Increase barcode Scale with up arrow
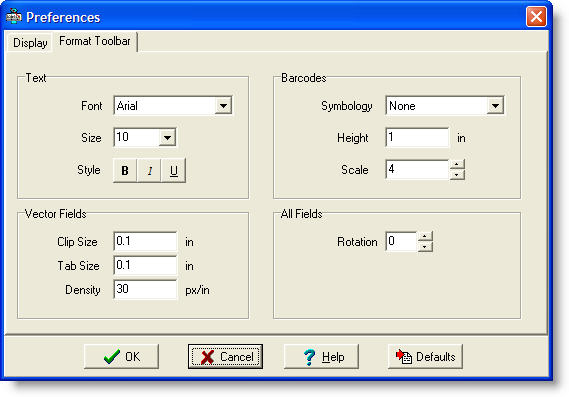Image resolution: width=569 pixels, height=397 pixels. 457,165
